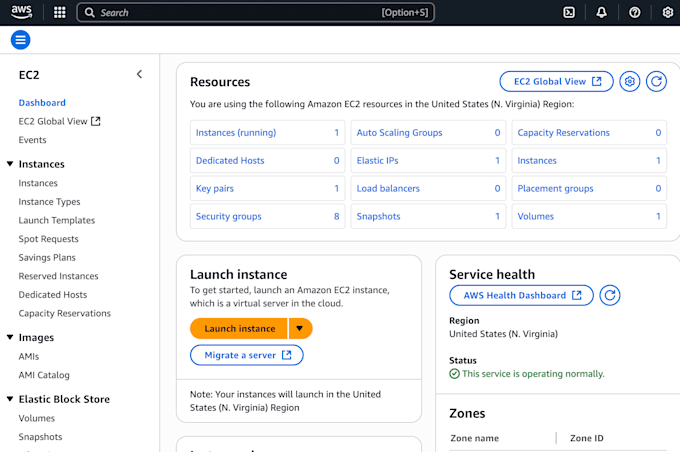Image resolution: width=680 pixels, height=452 pixels.
Task: Toggle the blue hamburger navigation button
Action: [20, 40]
